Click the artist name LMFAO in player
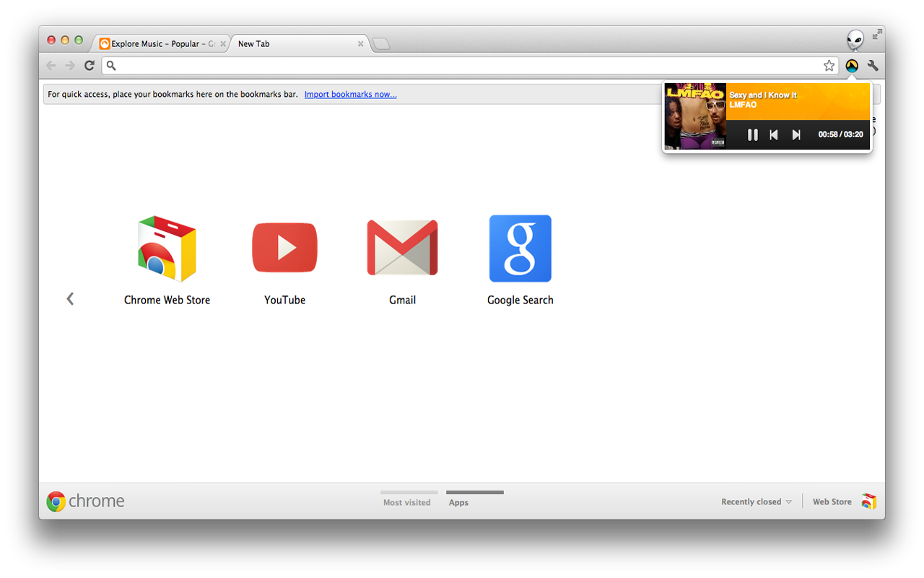 pyautogui.click(x=743, y=105)
